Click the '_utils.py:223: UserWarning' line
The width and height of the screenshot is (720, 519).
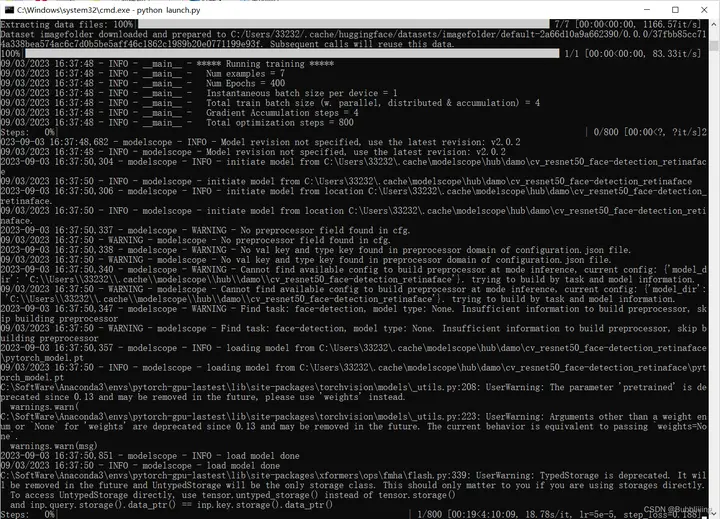point(353,426)
